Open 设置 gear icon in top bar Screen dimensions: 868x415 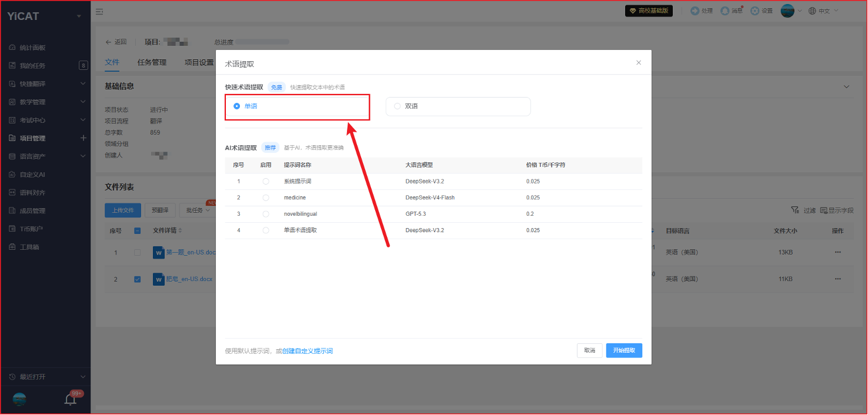coord(755,11)
